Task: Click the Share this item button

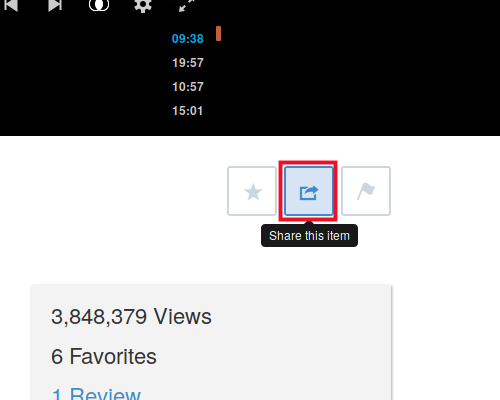Action: point(309,191)
